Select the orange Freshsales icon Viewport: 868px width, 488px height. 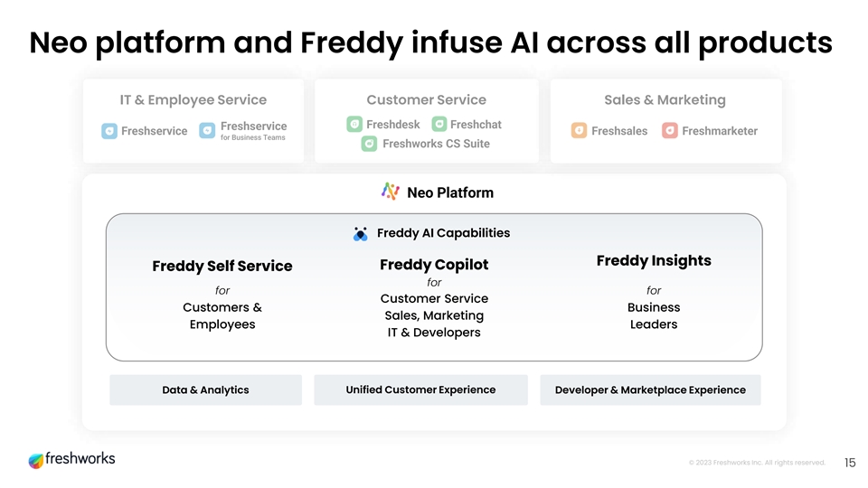tap(580, 131)
